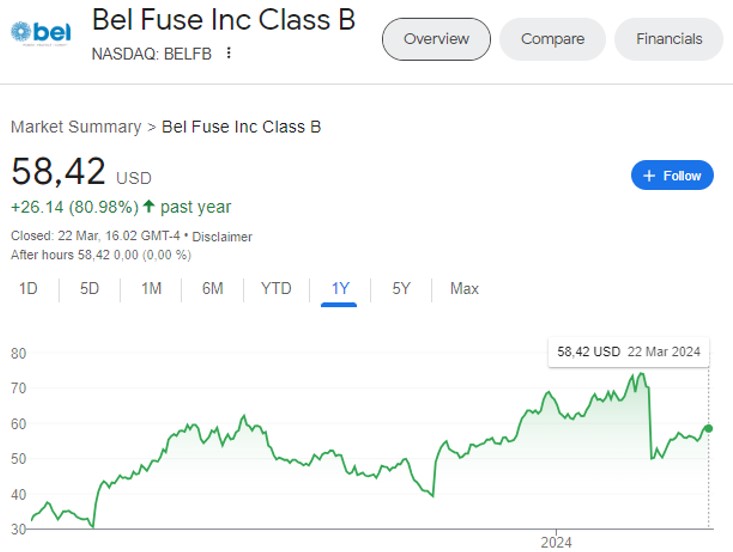Select the 5D time range
The image size is (733, 552).
pyautogui.click(x=89, y=288)
